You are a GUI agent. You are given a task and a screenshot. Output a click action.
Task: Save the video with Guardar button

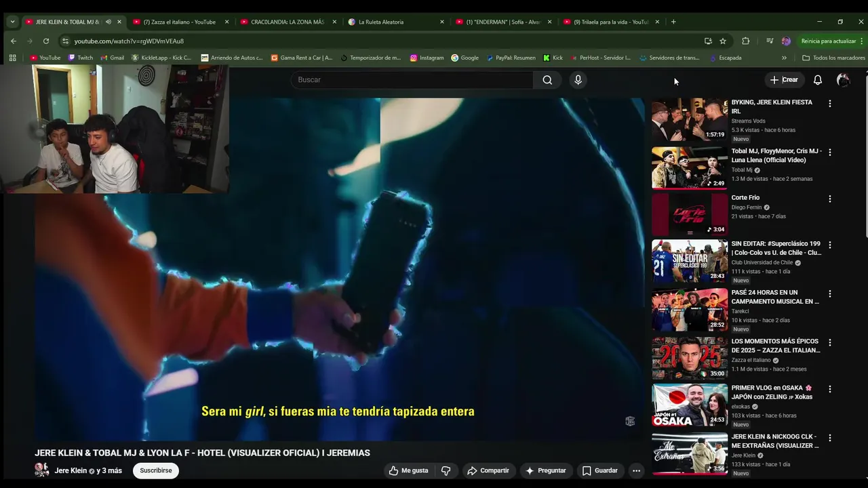point(599,470)
